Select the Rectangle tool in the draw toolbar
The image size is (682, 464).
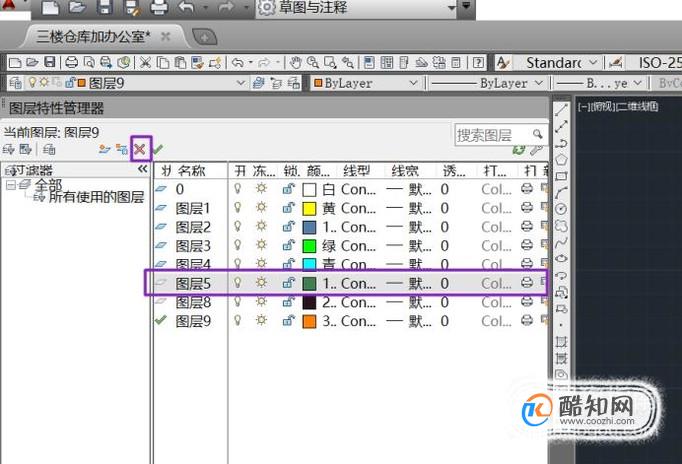pos(561,176)
